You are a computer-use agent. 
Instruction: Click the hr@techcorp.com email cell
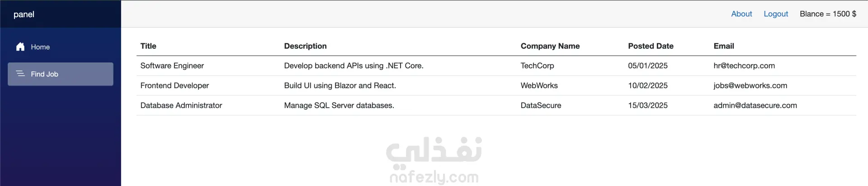[744, 66]
